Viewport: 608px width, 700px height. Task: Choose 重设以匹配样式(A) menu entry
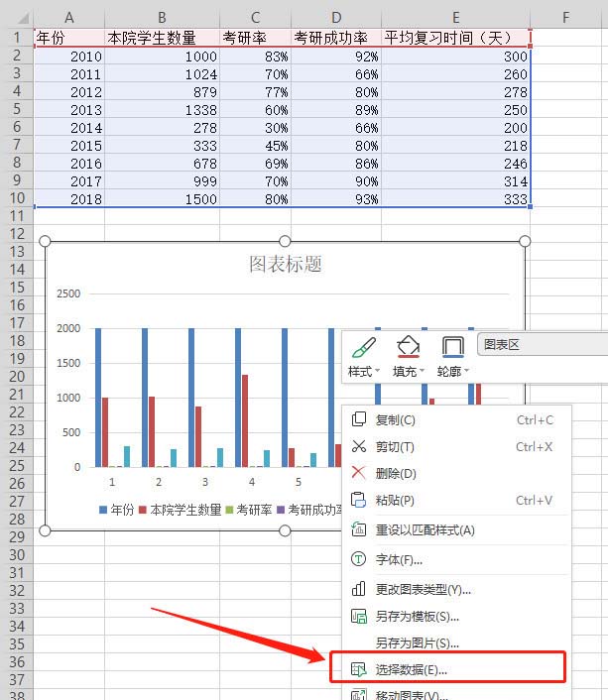pyautogui.click(x=456, y=529)
